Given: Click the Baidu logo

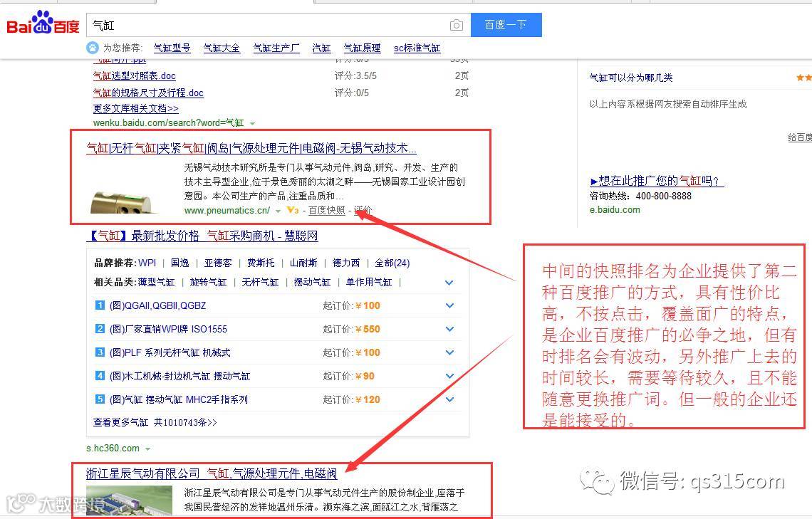Looking at the screenshot, I should (x=43, y=23).
